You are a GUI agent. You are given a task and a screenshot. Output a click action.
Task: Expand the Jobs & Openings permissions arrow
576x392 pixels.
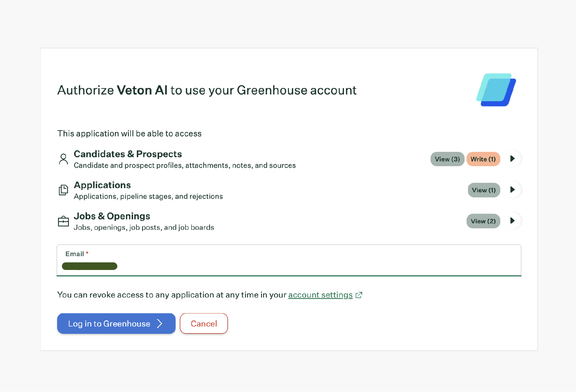[512, 221]
